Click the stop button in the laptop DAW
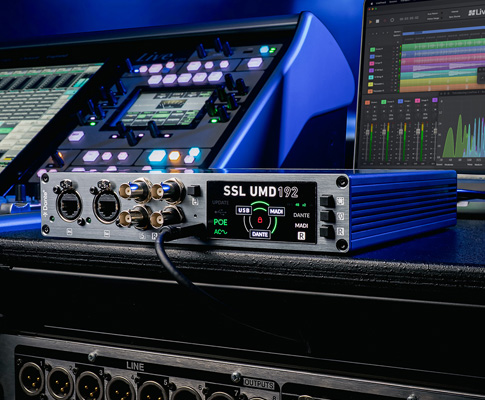 coord(377,21)
